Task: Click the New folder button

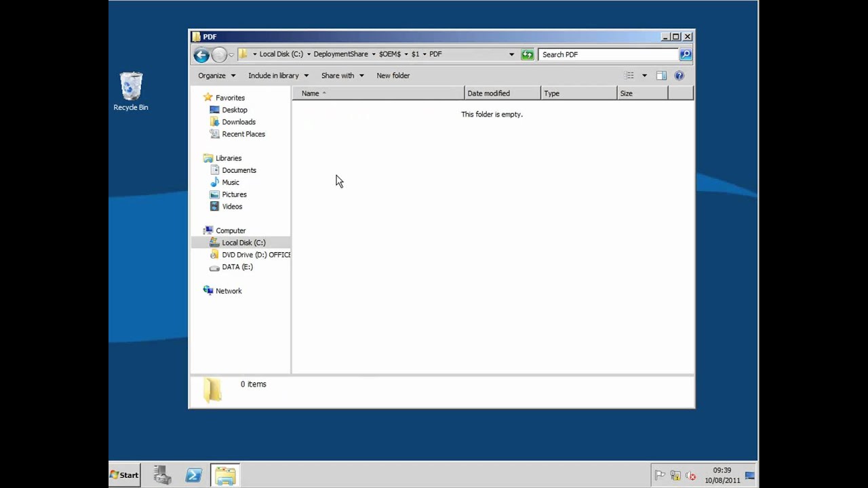Action: coord(393,75)
